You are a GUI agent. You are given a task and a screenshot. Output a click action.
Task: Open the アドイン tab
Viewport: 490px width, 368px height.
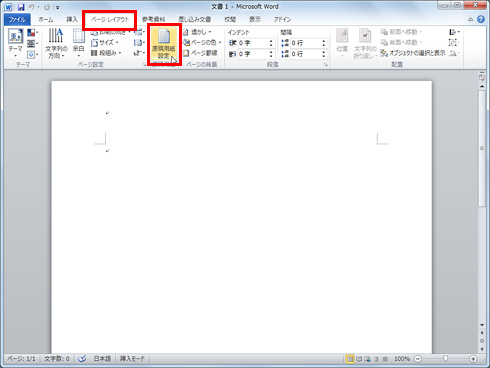tap(282, 20)
